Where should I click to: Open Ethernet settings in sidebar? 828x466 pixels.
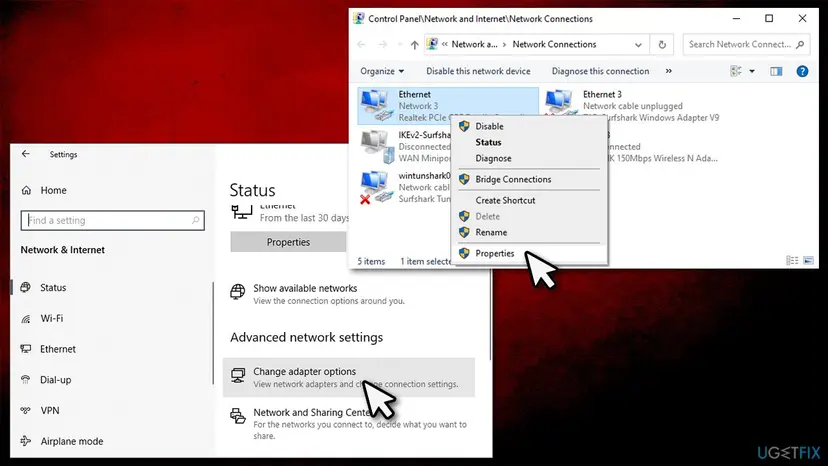pyautogui.click(x=58, y=349)
